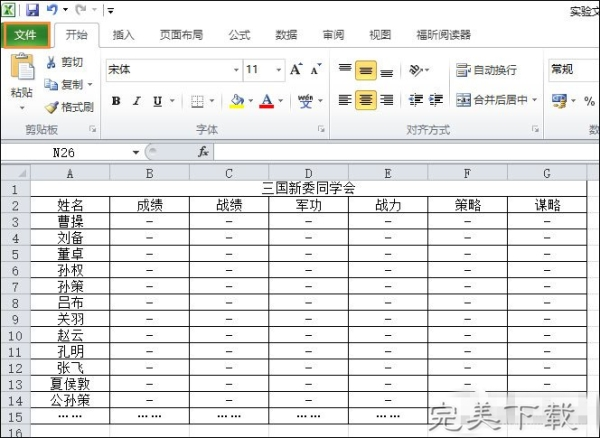600x438 pixels.
Task: Toggle align text right
Action: coord(386,100)
